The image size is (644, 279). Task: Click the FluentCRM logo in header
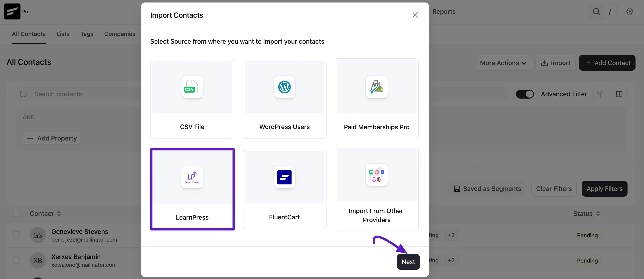12,11
